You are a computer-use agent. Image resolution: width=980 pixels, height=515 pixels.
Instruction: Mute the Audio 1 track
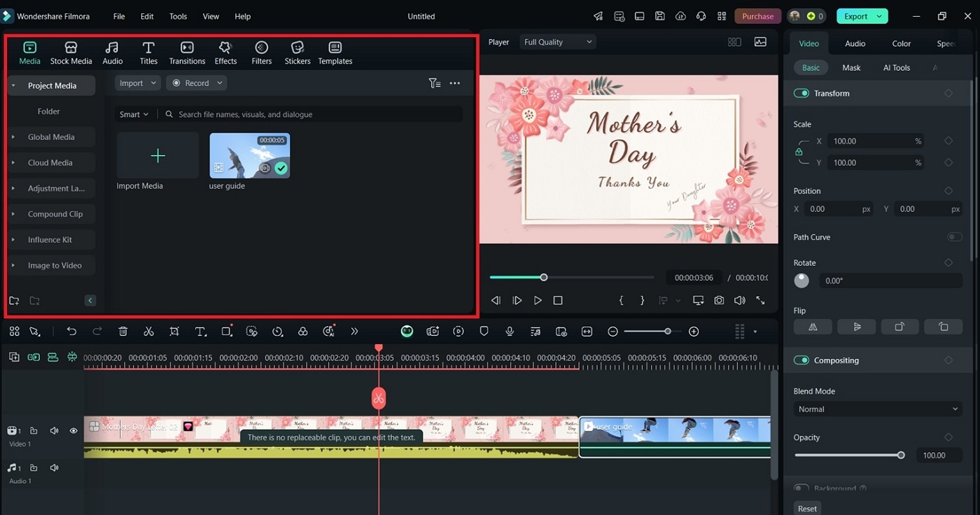click(54, 467)
